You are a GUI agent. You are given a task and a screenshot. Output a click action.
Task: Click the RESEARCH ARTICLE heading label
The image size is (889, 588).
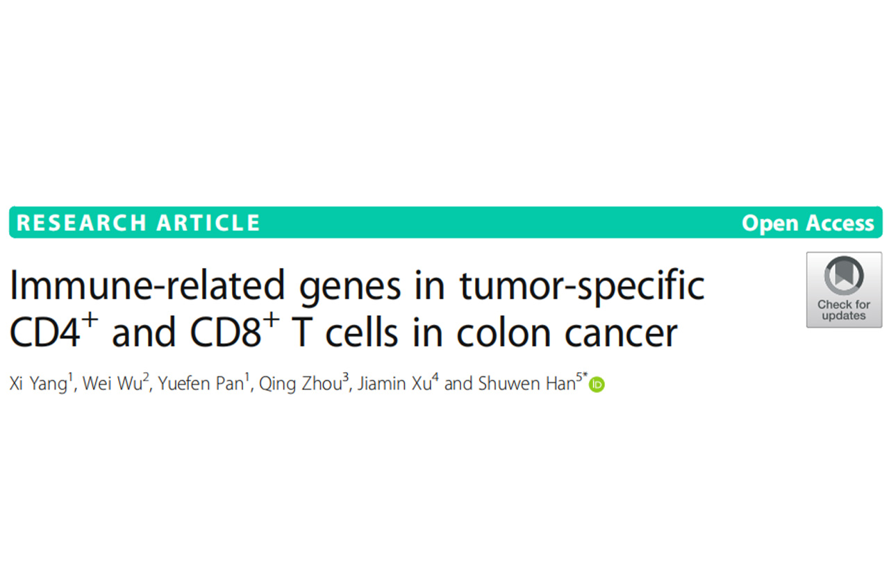pos(138,224)
